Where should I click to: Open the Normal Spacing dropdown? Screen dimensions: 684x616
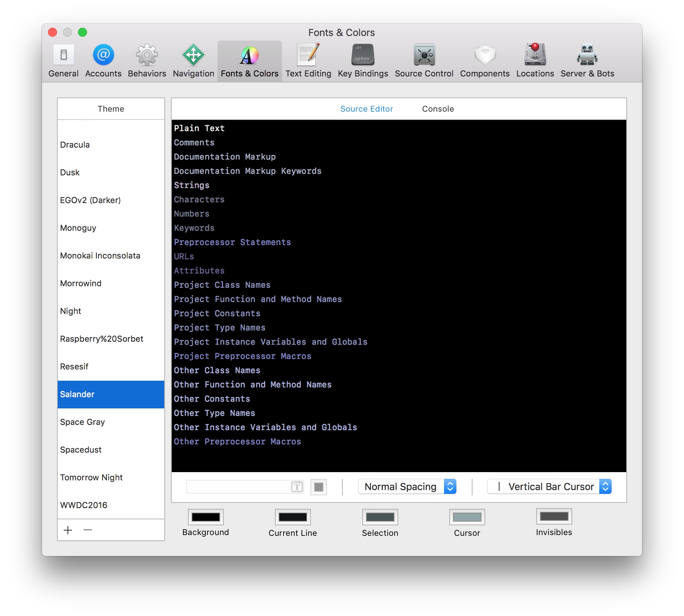pyautogui.click(x=407, y=487)
